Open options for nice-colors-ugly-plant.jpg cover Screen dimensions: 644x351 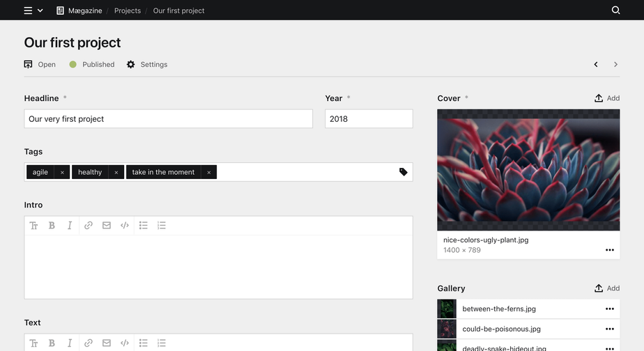point(610,250)
